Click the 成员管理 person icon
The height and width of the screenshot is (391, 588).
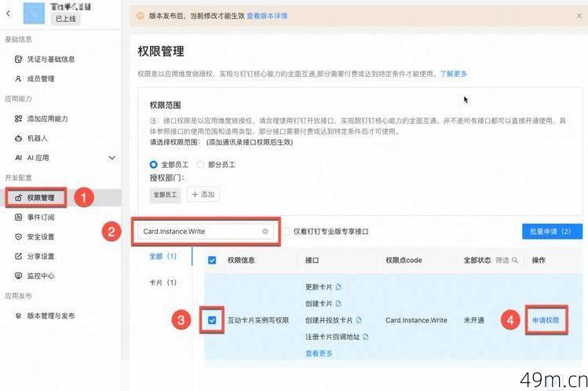click(18, 79)
